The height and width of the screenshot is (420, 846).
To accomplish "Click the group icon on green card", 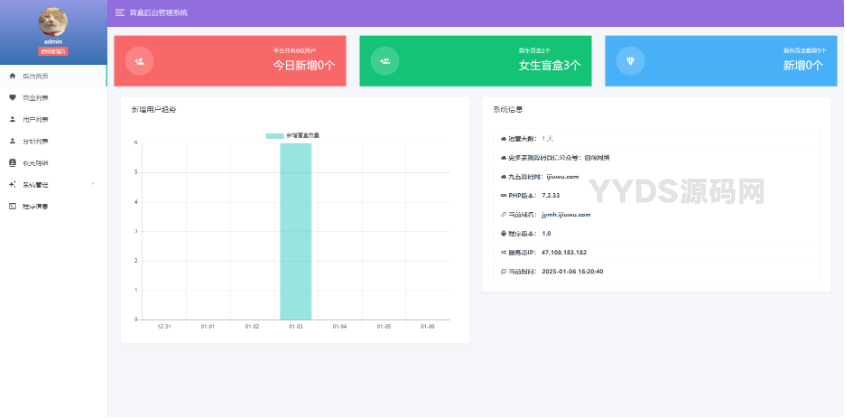I will click(x=385, y=61).
